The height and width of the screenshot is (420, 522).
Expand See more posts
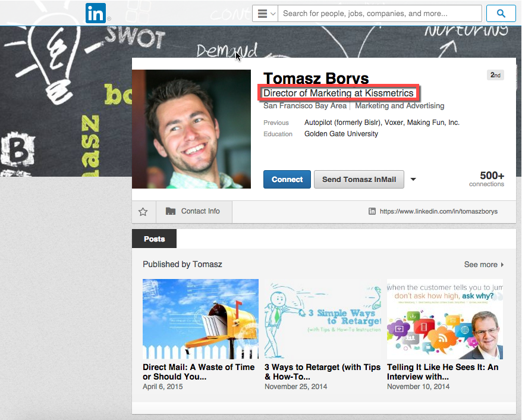pos(483,265)
